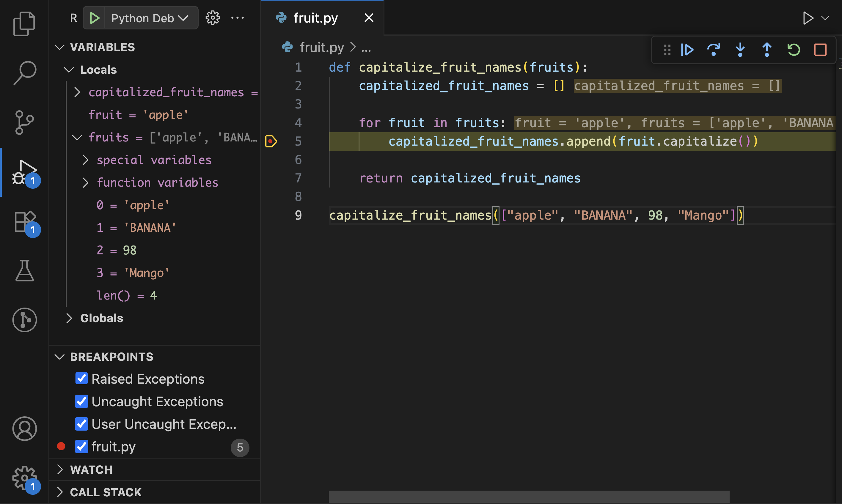Open debug configuration settings gear
842x504 pixels.
click(x=213, y=18)
